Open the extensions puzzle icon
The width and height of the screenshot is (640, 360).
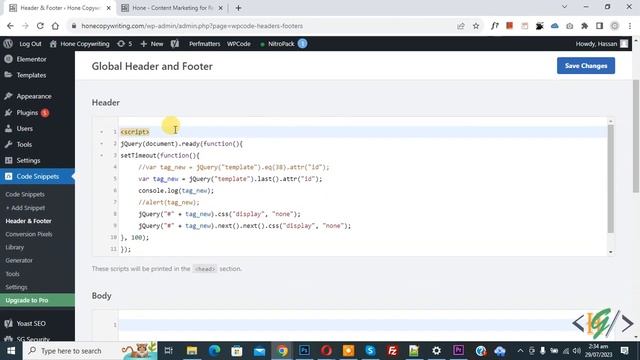(x=584, y=26)
